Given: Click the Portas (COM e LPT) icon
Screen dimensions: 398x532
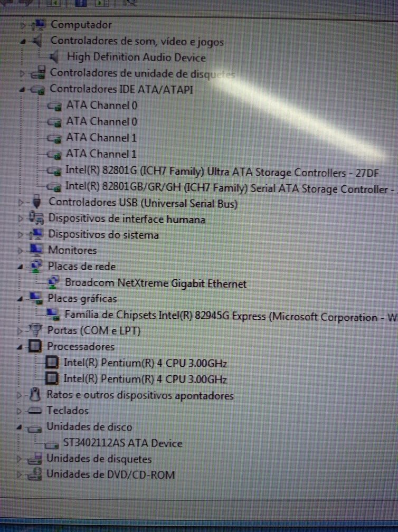Looking at the screenshot, I should pos(35,330).
